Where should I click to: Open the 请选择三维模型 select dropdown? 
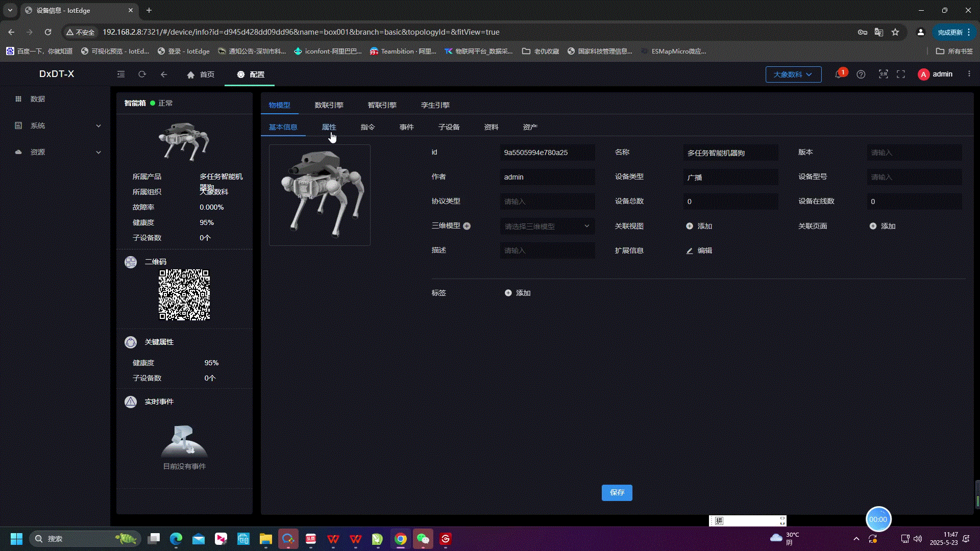click(547, 226)
